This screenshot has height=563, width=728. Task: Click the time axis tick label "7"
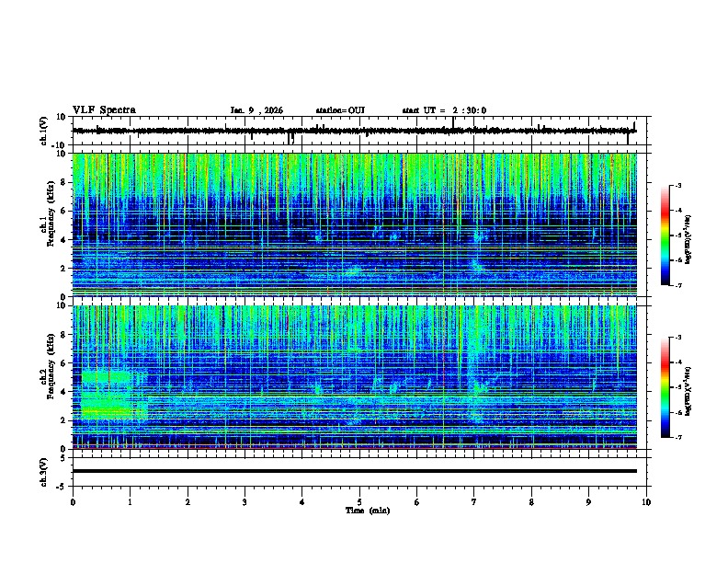pos(474,502)
